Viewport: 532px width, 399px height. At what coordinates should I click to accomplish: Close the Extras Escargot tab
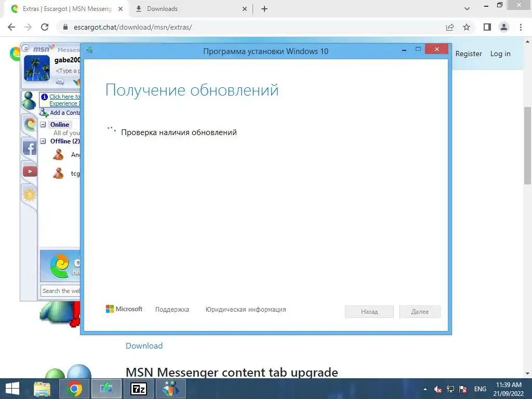(121, 9)
